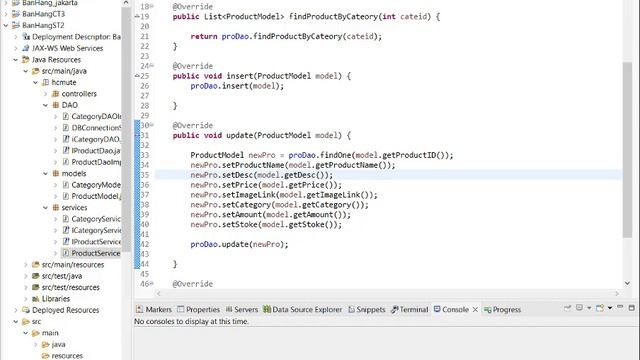Click the BanHangST2 project icon
This screenshot has width=640, height=360.
(x=16, y=25)
